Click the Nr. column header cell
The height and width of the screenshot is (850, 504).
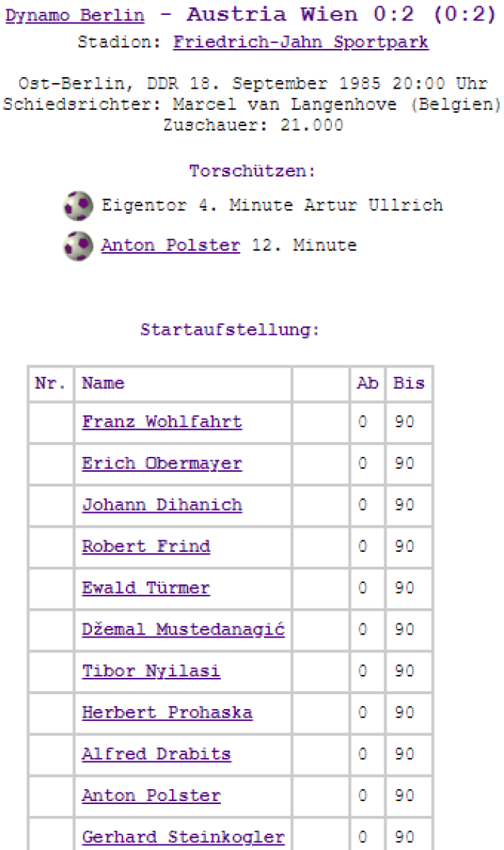(x=50, y=384)
